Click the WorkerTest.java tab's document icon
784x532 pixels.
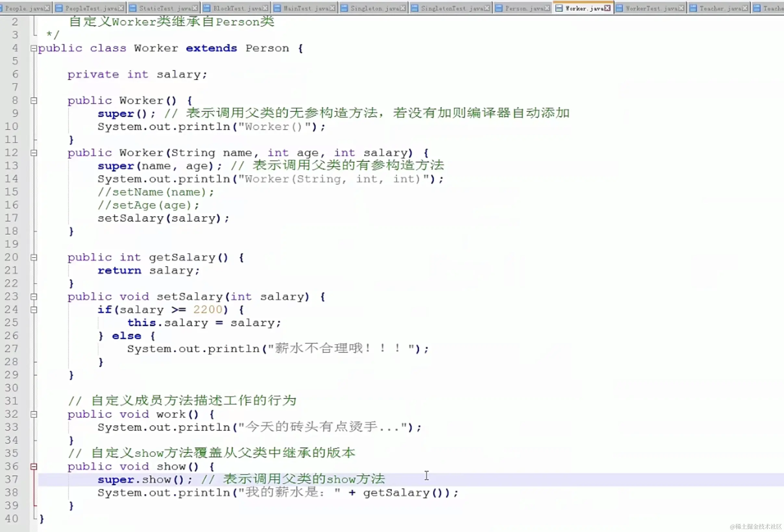(x=619, y=8)
